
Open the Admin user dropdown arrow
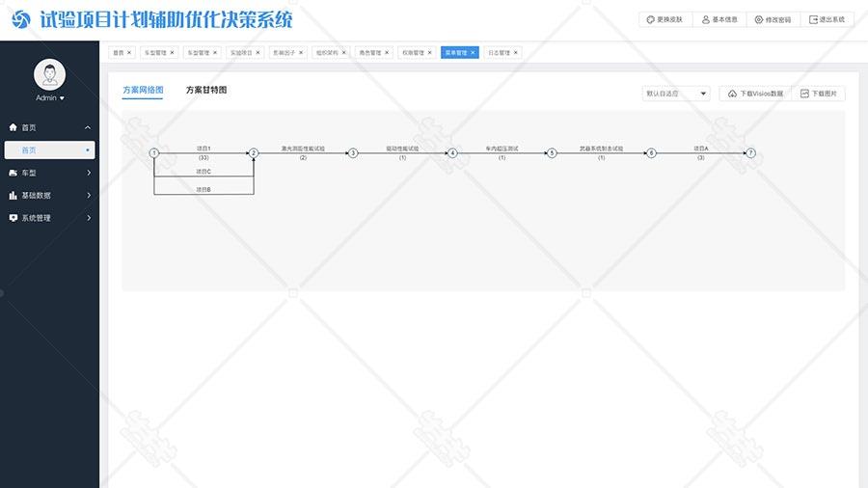(63, 98)
